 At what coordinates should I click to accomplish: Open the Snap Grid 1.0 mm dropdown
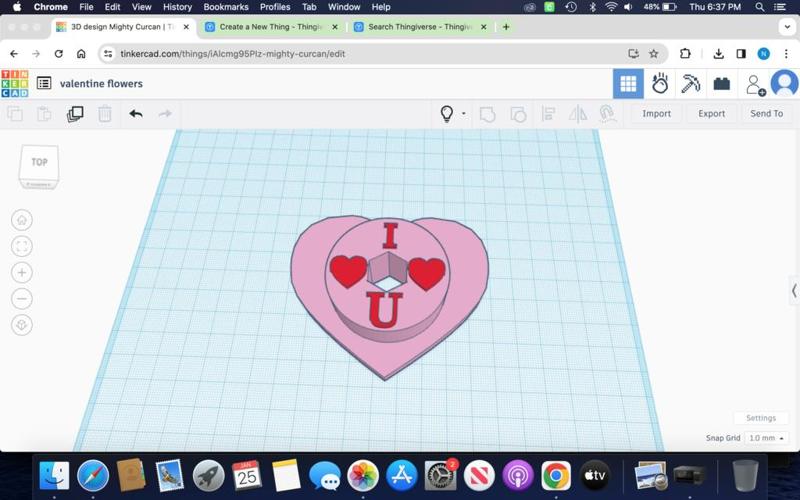click(x=767, y=438)
